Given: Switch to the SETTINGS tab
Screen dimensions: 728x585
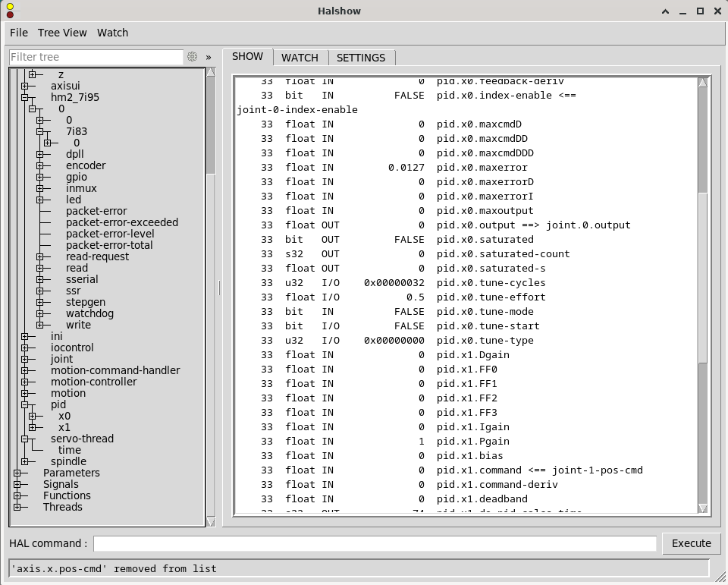Looking at the screenshot, I should tap(361, 58).
